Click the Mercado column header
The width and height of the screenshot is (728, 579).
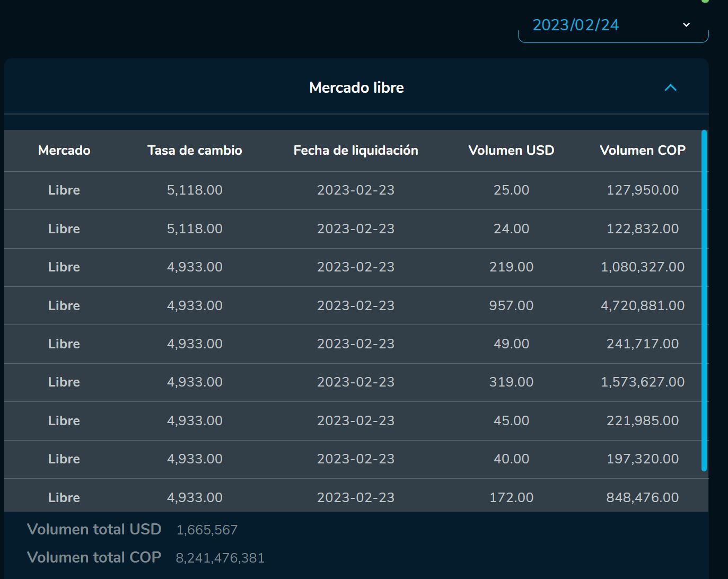coord(64,151)
